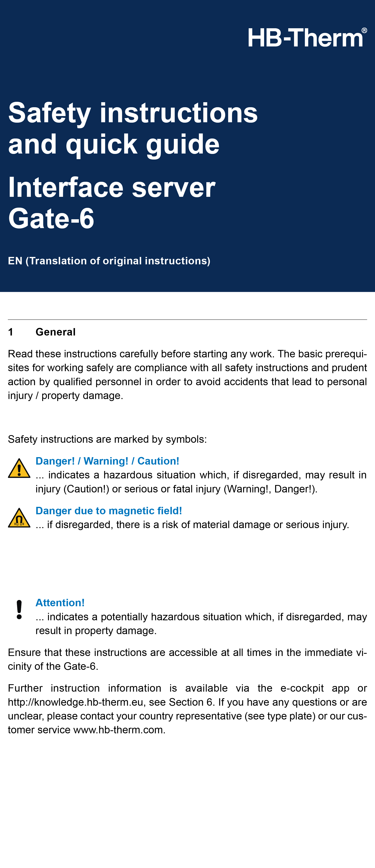
Task: Click the horizontal divider above the General section
Action: [x=187, y=319]
